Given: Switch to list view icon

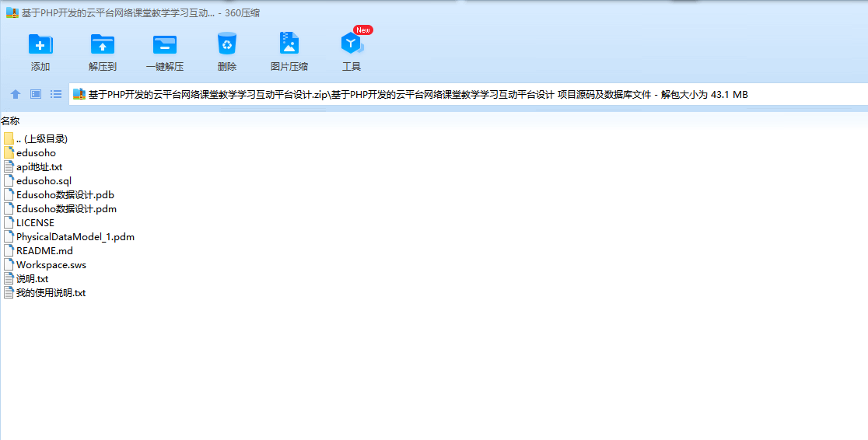Looking at the screenshot, I should click(56, 94).
